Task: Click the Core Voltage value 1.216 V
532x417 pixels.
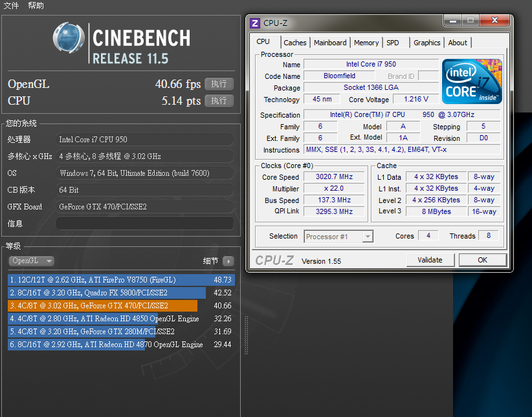Action: point(416,99)
